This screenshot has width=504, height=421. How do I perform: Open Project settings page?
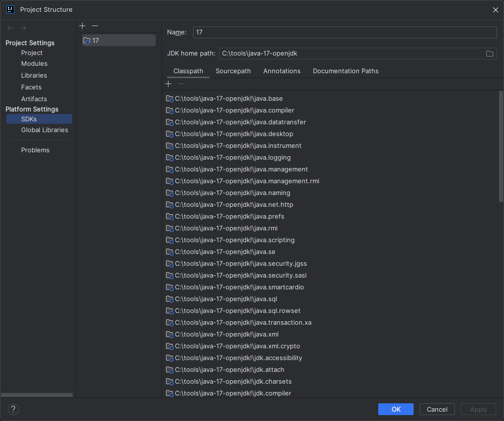point(32,53)
